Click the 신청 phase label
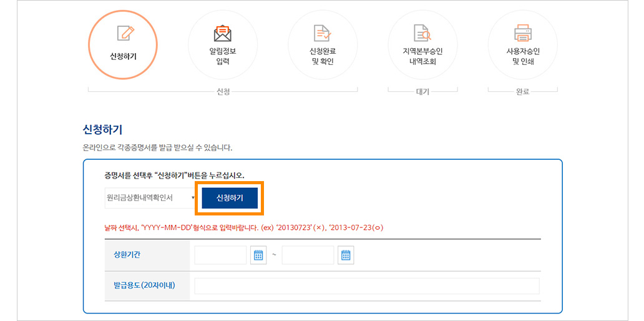The width and height of the screenshot is (644, 321). click(x=223, y=92)
